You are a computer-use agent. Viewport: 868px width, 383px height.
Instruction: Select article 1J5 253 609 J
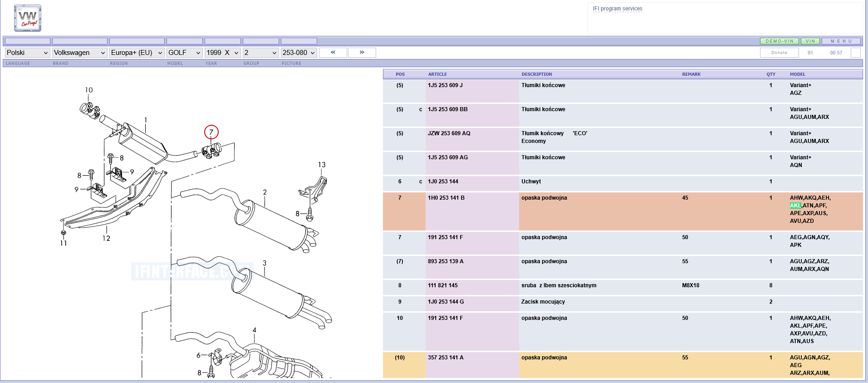(445, 85)
